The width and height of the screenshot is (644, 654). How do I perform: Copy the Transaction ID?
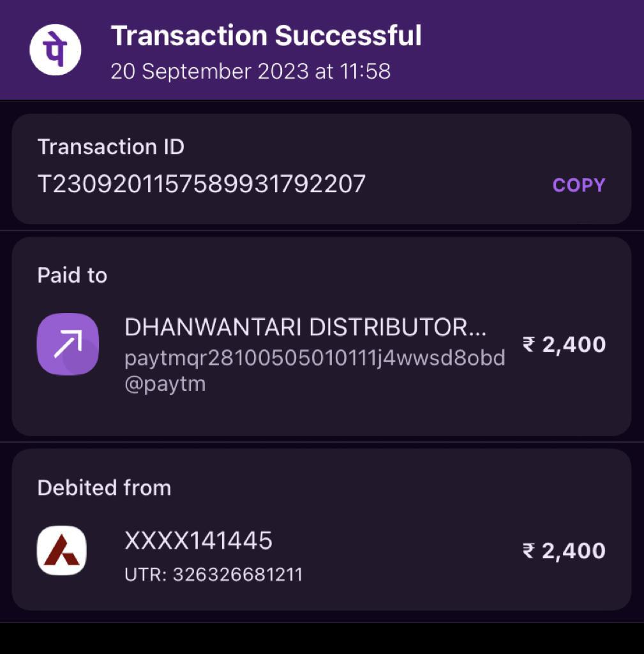pyautogui.click(x=578, y=185)
